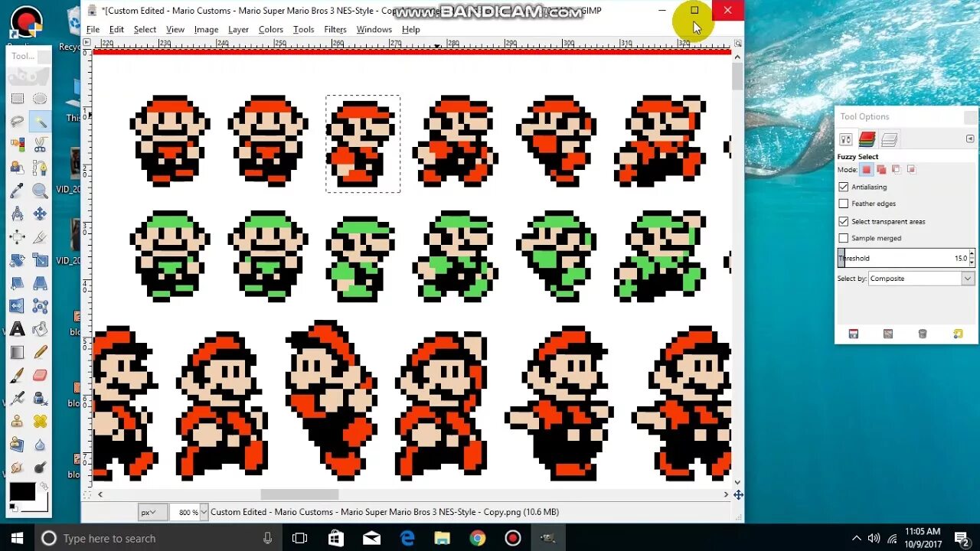
Task: Select the Select by Color tool
Action: 17,144
